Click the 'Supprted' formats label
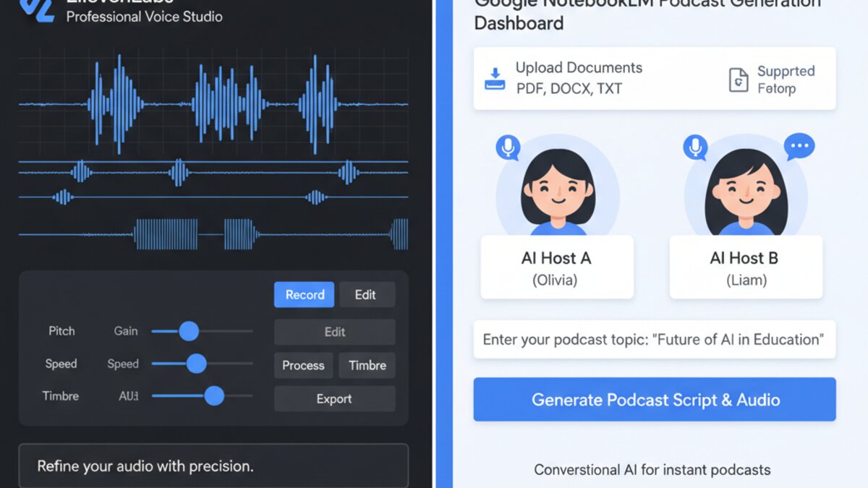 [786, 71]
